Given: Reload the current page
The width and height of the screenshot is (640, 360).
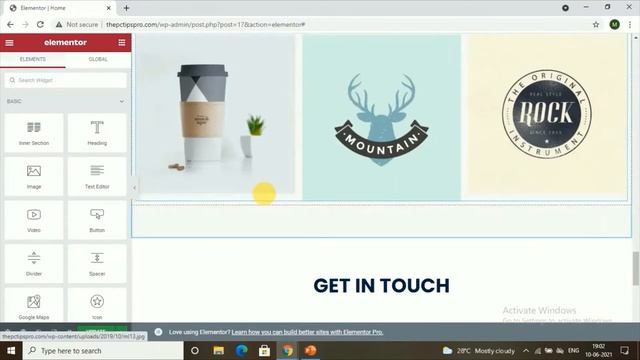Looking at the screenshot, I should (40, 24).
